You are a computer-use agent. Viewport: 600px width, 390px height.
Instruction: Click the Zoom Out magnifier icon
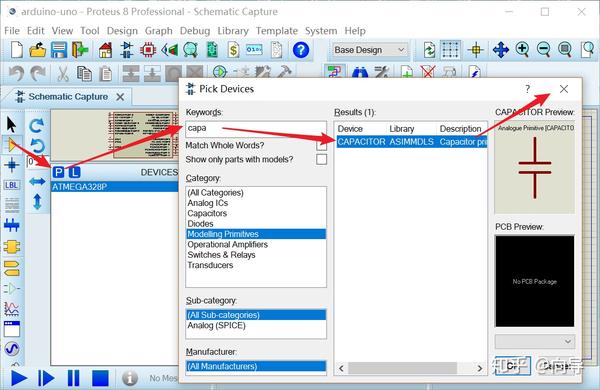coord(543,50)
